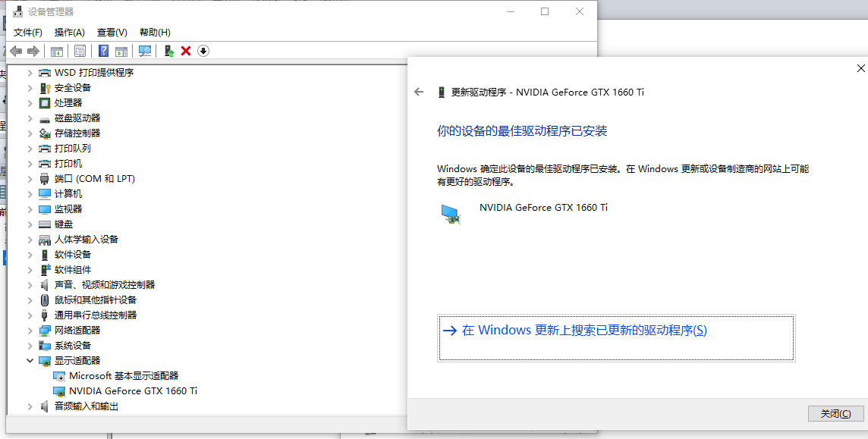This screenshot has width=868, height=439.
Task: Select the 显示适配器 tree label
Action: [77, 360]
